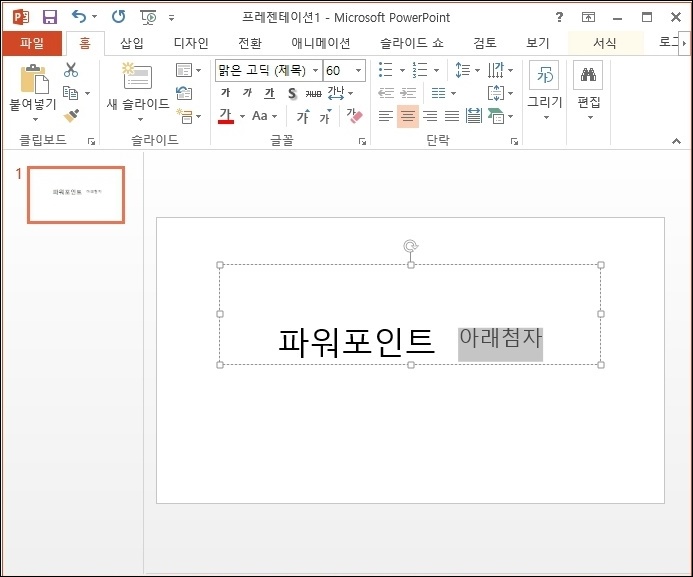
Task: Clear all formatting with the eraser icon
Action: tap(354, 116)
